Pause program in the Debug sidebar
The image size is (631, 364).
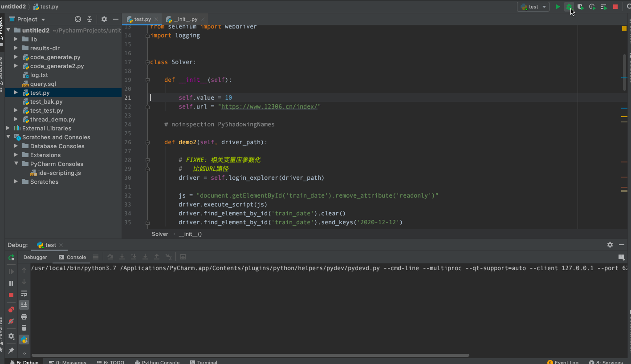tap(12, 283)
